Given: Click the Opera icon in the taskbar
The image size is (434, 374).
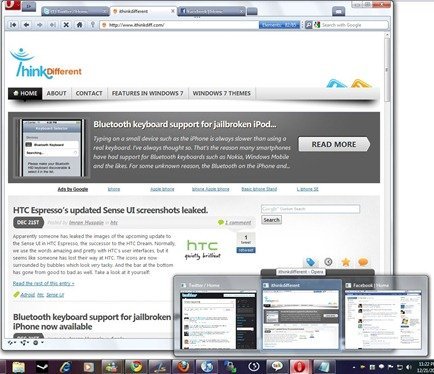Looking at the screenshot, I should click(299, 367).
